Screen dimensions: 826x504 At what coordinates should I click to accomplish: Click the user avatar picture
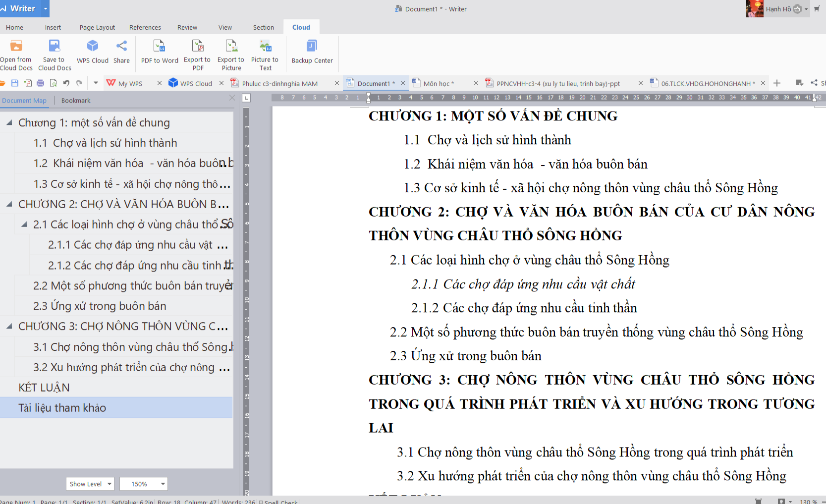[x=755, y=8]
